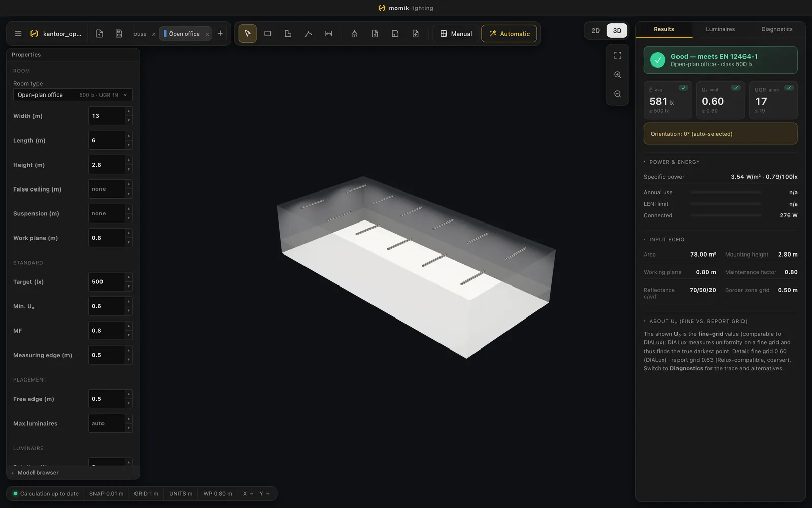812x508 pixels.
Task: Click the luminaire placement icon in the toolbar
Action: 355,34
